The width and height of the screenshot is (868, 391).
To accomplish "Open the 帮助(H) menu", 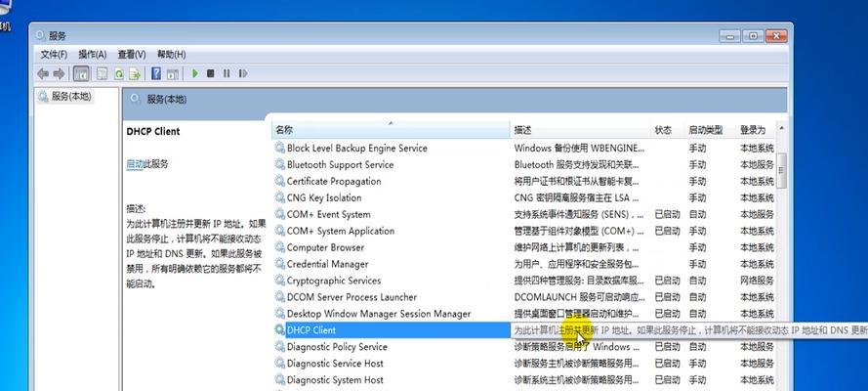I will click(x=172, y=55).
